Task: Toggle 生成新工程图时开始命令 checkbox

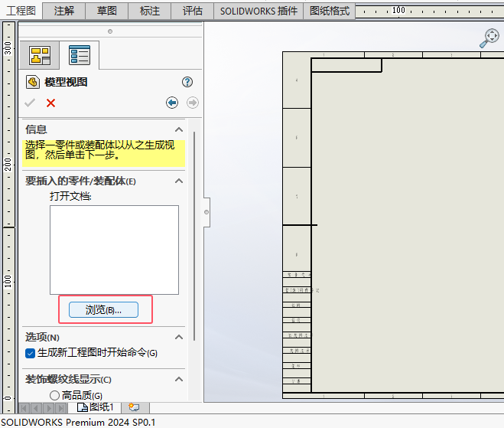Action: click(x=30, y=353)
